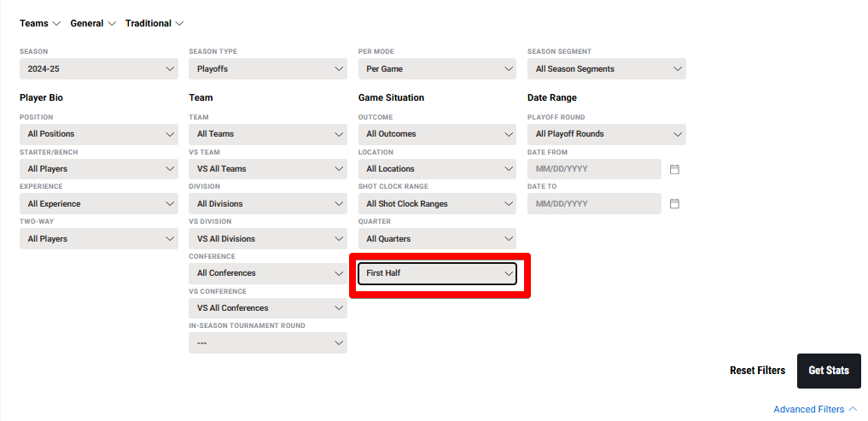Open the Season Segment dropdown
The width and height of the screenshot is (868, 421).
606,69
